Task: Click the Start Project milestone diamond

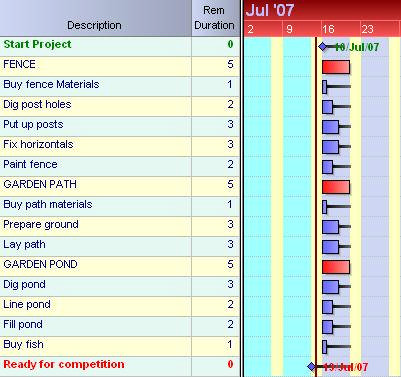Action: pos(323,47)
